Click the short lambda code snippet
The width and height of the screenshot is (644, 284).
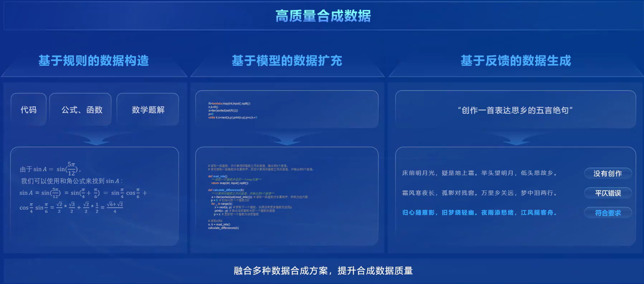click(233, 110)
